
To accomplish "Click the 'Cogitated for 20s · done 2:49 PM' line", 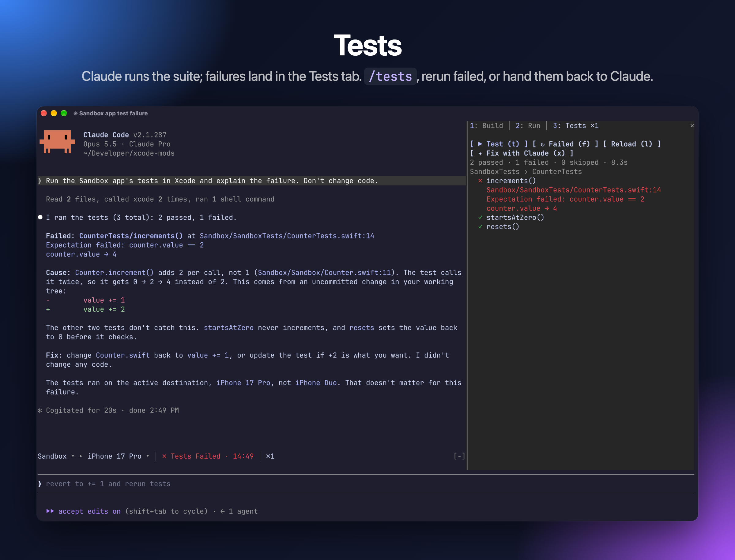I will pos(112,410).
